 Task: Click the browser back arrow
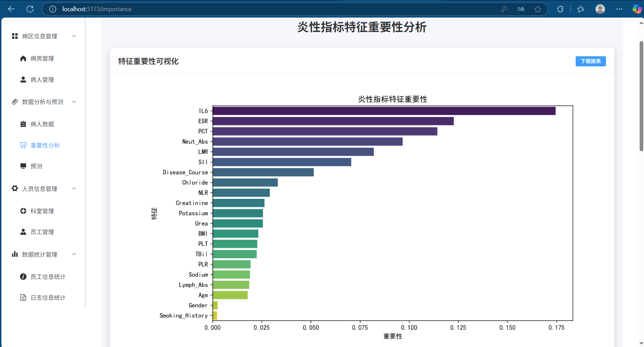11,9
